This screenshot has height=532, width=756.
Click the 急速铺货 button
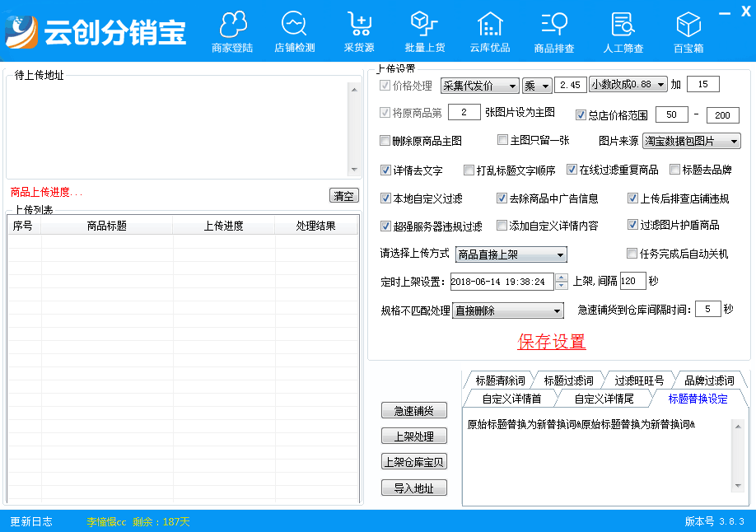[x=413, y=410]
